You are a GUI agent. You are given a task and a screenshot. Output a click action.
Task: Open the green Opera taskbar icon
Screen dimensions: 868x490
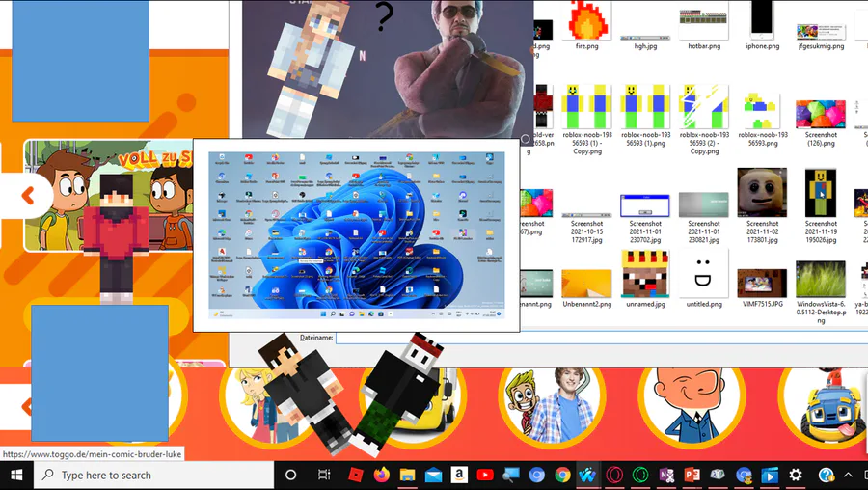(640, 476)
